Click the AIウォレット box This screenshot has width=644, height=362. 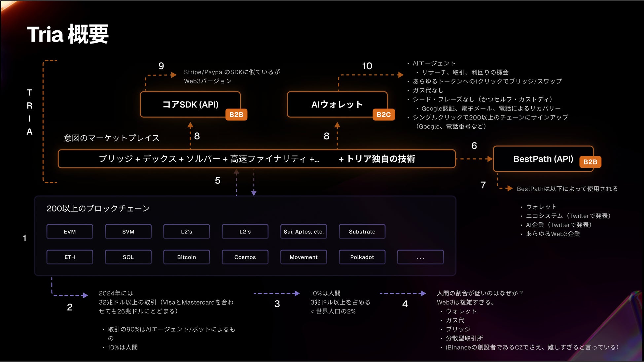pos(337,105)
